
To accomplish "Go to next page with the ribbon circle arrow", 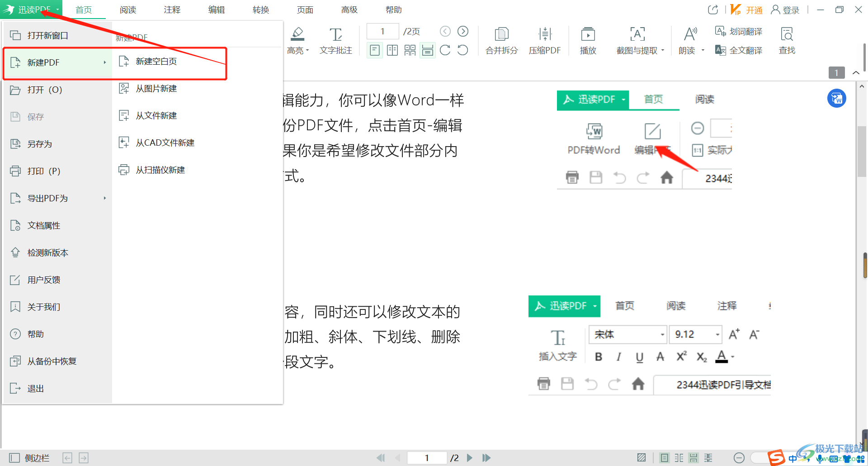I will click(x=463, y=31).
